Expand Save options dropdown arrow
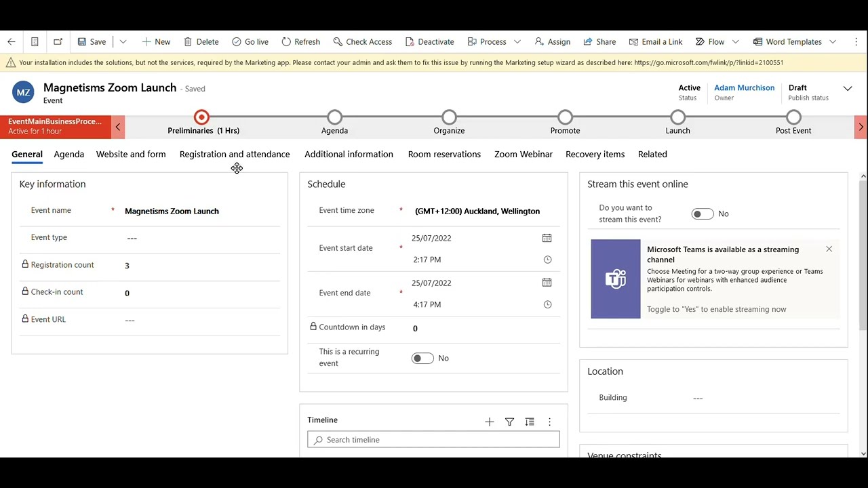Viewport: 868px width, 488px height. 123,42
